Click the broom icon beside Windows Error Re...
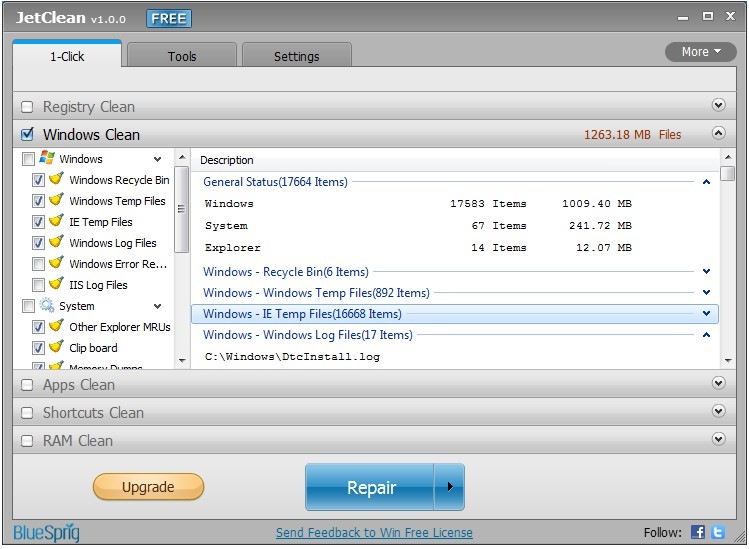Image resolution: width=749 pixels, height=549 pixels. coord(56,263)
